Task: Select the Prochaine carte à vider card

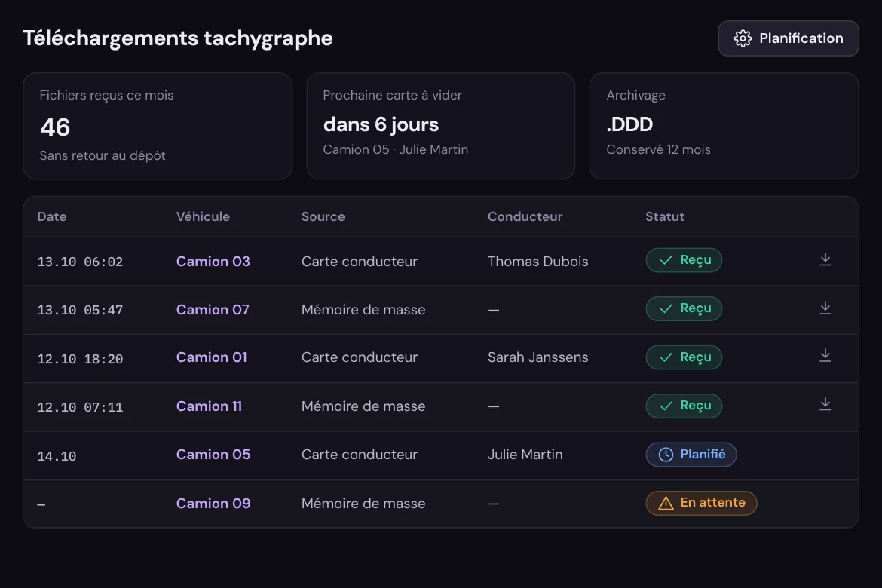Action: [441, 126]
